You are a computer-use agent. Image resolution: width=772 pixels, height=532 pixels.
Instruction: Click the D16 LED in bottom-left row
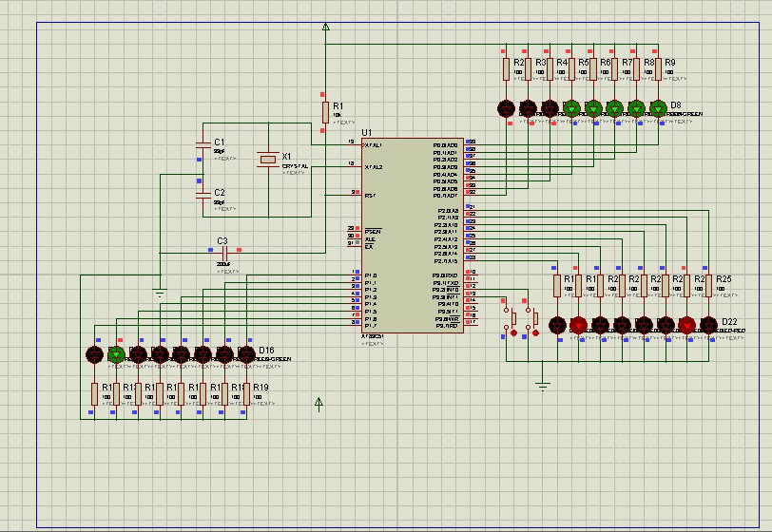click(x=246, y=354)
